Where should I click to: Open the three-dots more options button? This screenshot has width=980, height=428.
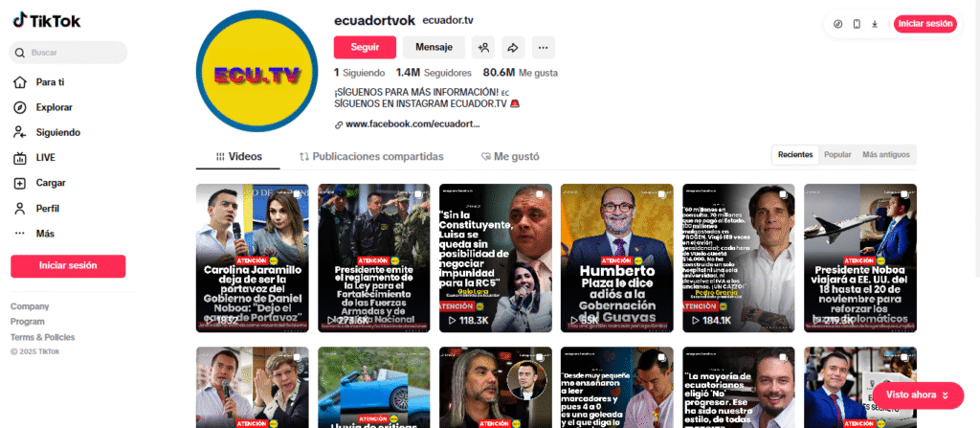click(544, 47)
